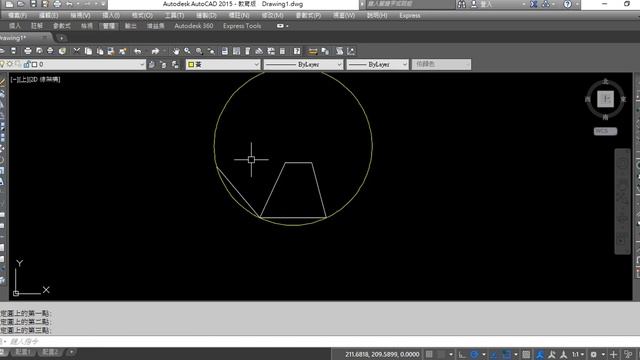Click the yellow color swatch in color control
The height and width of the screenshot is (360, 640).
[x=191, y=64]
